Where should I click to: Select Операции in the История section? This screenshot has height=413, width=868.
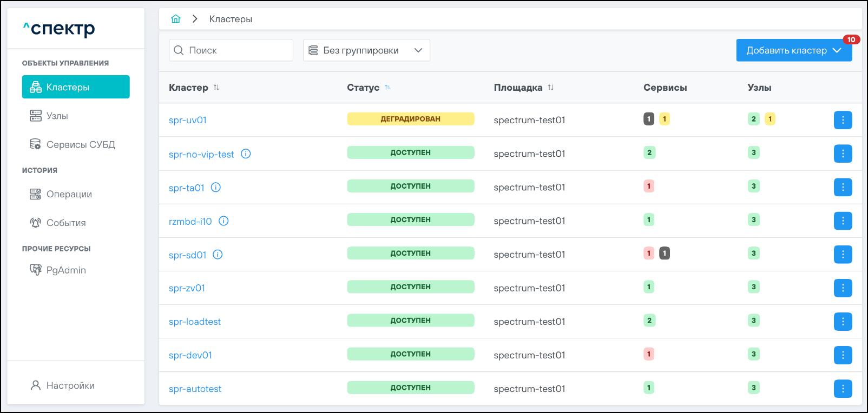click(69, 194)
